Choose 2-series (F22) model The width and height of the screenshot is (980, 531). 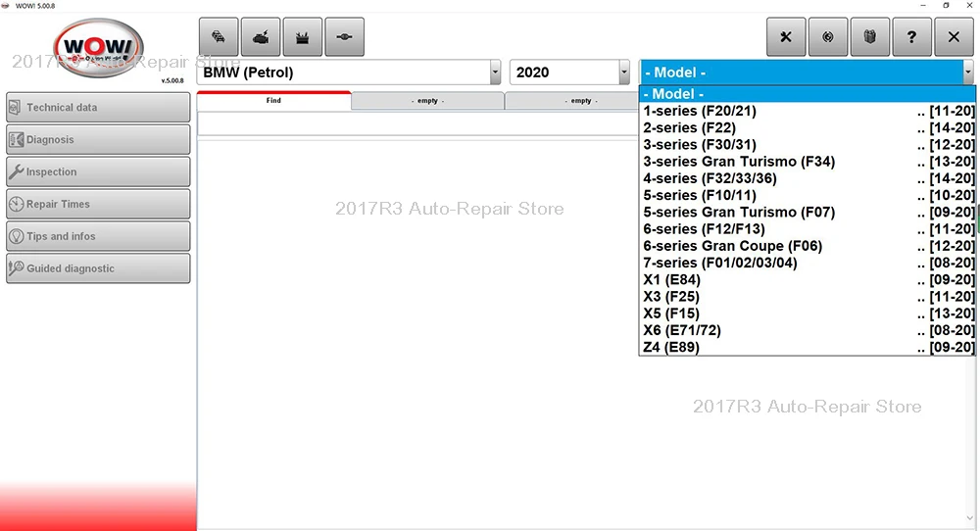(x=807, y=127)
